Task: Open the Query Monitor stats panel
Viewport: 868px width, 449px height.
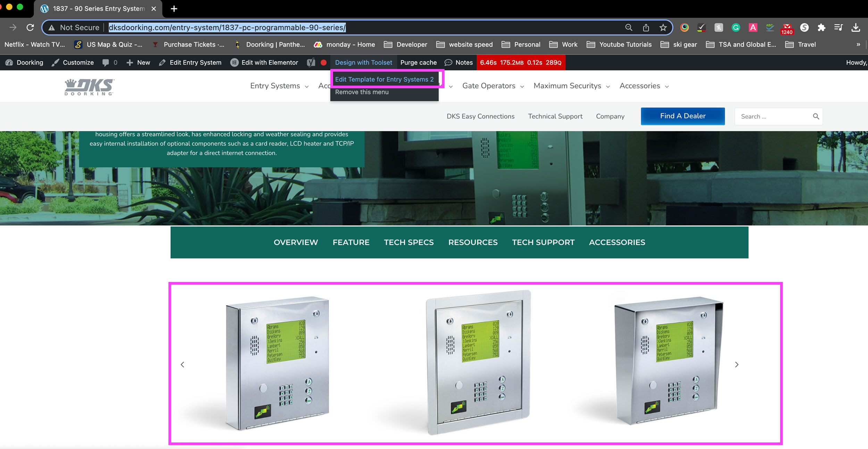Action: point(520,63)
